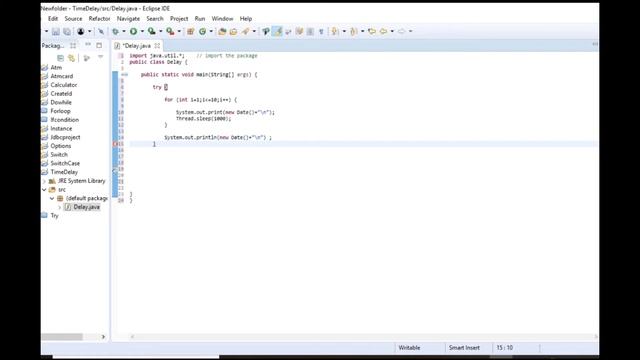Click the green Run toolbar icon

coord(133,31)
